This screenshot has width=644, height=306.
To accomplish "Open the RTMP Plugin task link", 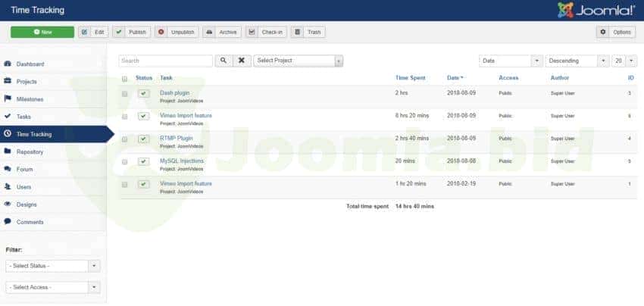I will (x=176, y=138).
